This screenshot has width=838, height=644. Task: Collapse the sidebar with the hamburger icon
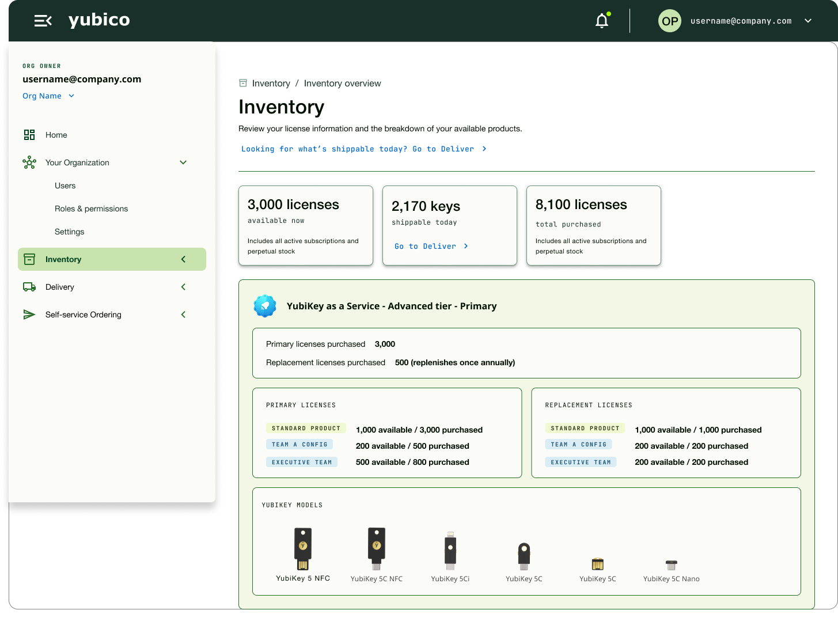click(x=43, y=21)
